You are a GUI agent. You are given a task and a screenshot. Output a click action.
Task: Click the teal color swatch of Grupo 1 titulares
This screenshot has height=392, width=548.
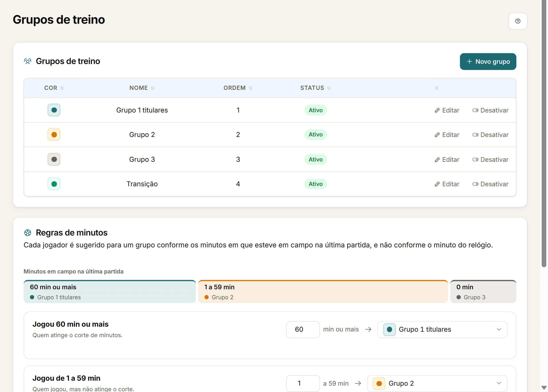(x=54, y=110)
